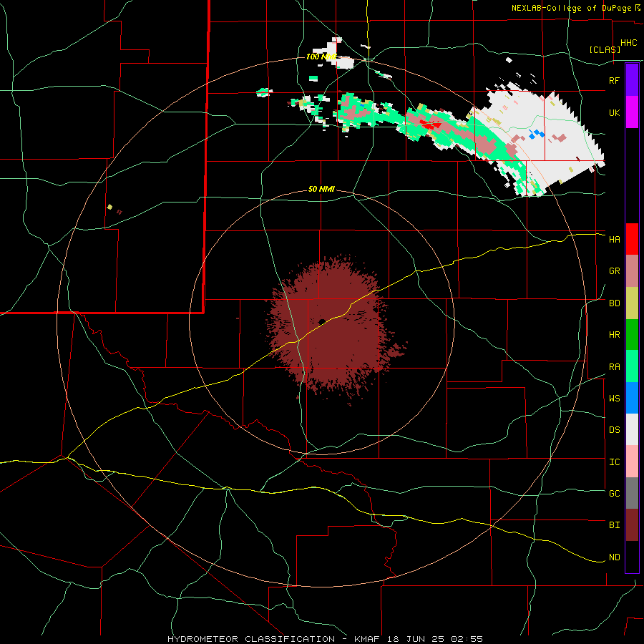This screenshot has width=644, height=644.
Task: Click the 'ND' legend label
Action: (x=615, y=557)
